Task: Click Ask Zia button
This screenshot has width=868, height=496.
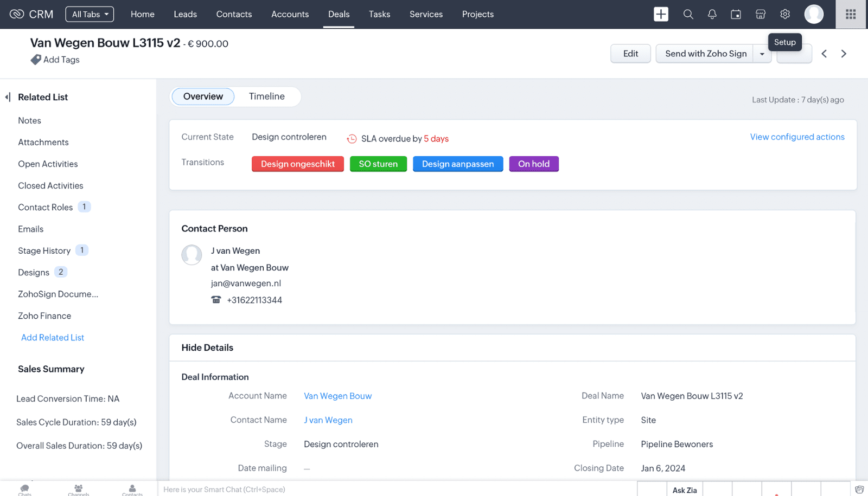Action: [685, 490]
